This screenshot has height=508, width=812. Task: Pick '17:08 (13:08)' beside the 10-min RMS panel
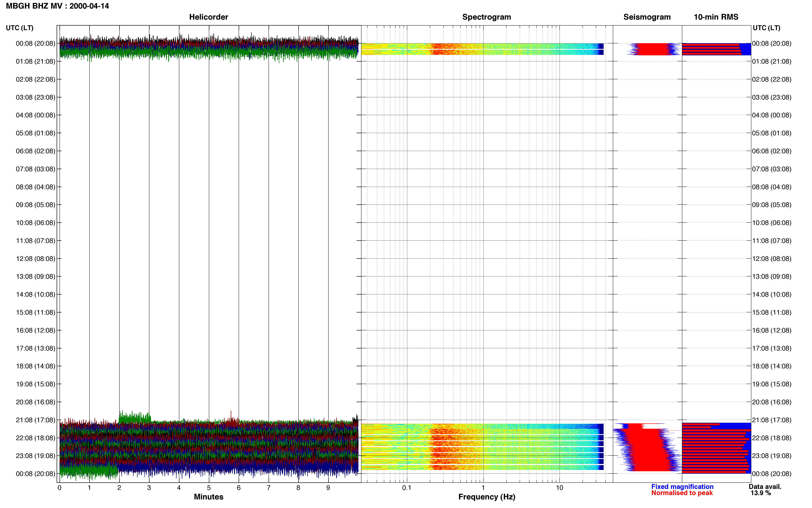click(771, 348)
